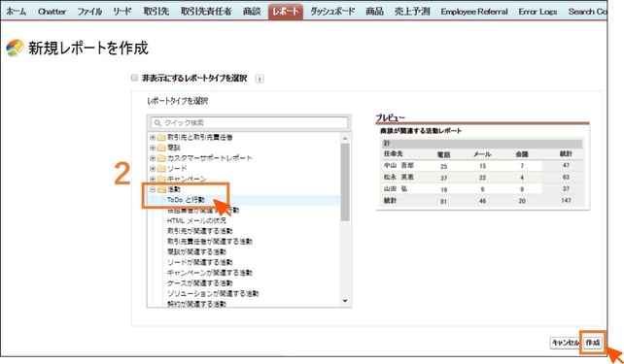
Task: Open the Employee Referral tab
Action: [x=474, y=12]
